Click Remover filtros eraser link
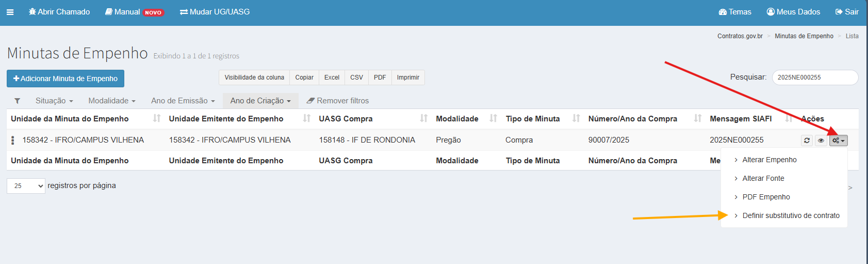Image resolution: width=868 pixels, height=264 pixels. (338, 101)
